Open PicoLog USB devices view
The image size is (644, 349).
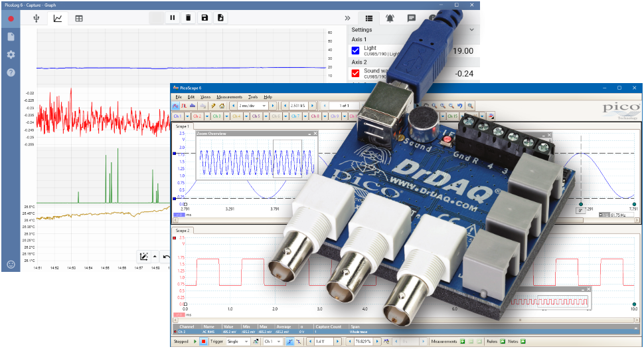coord(37,18)
